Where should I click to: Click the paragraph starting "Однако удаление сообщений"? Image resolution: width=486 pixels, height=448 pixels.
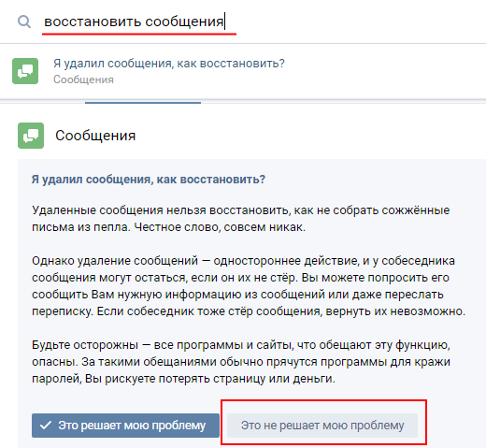[x=249, y=286]
